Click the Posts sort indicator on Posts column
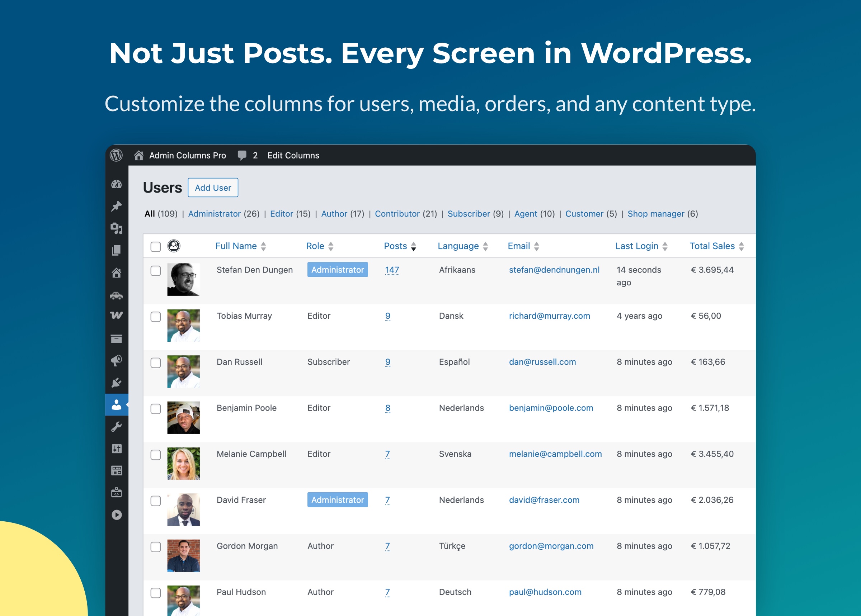This screenshot has height=616, width=861. pyautogui.click(x=413, y=246)
